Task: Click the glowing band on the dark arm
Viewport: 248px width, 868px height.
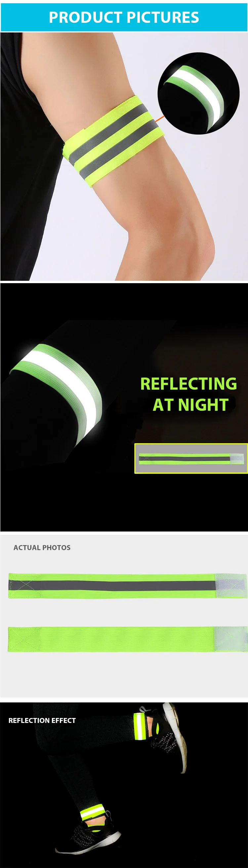Action: [x=58, y=391]
